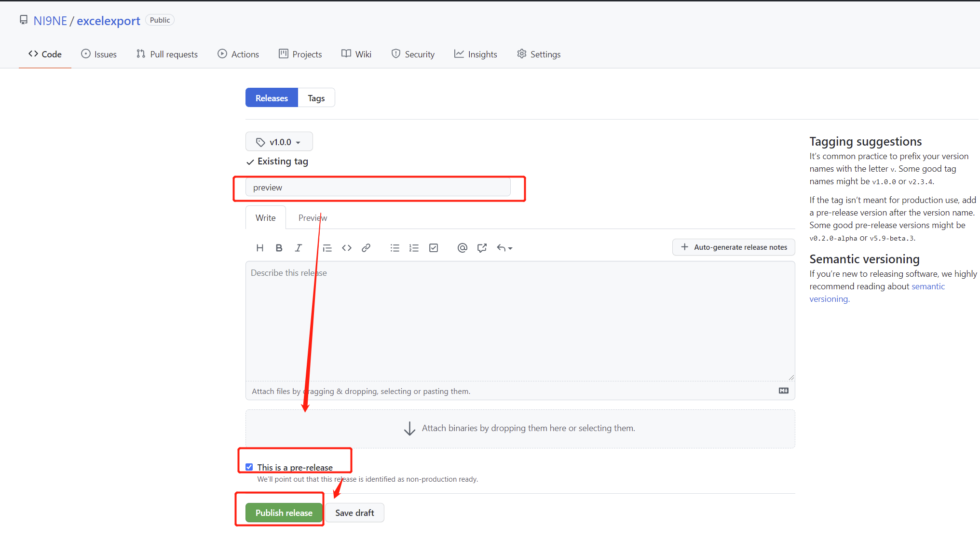The image size is (980, 541).
Task: Open the Pull requests tab
Action: 167,54
